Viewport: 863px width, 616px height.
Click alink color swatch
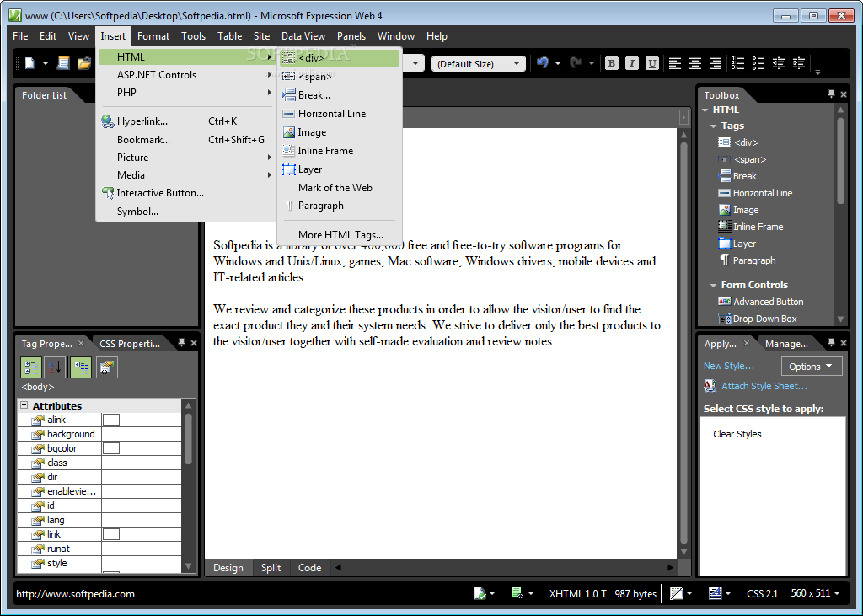click(111, 420)
